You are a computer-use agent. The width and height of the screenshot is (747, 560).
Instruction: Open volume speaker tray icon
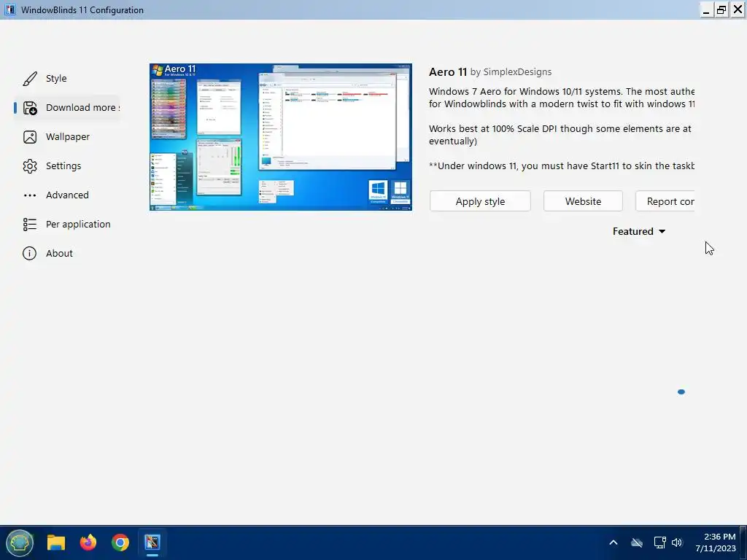(677, 542)
